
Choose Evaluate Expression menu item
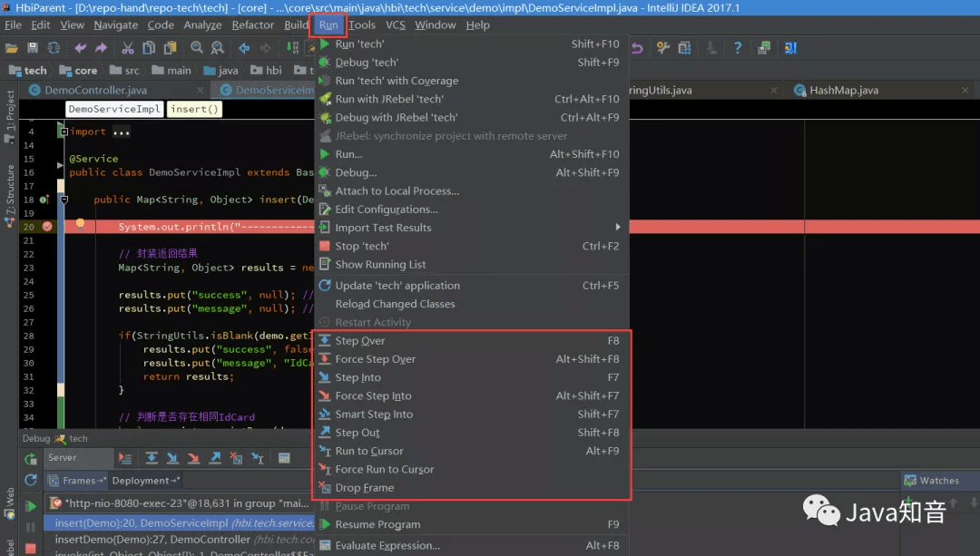(472, 545)
